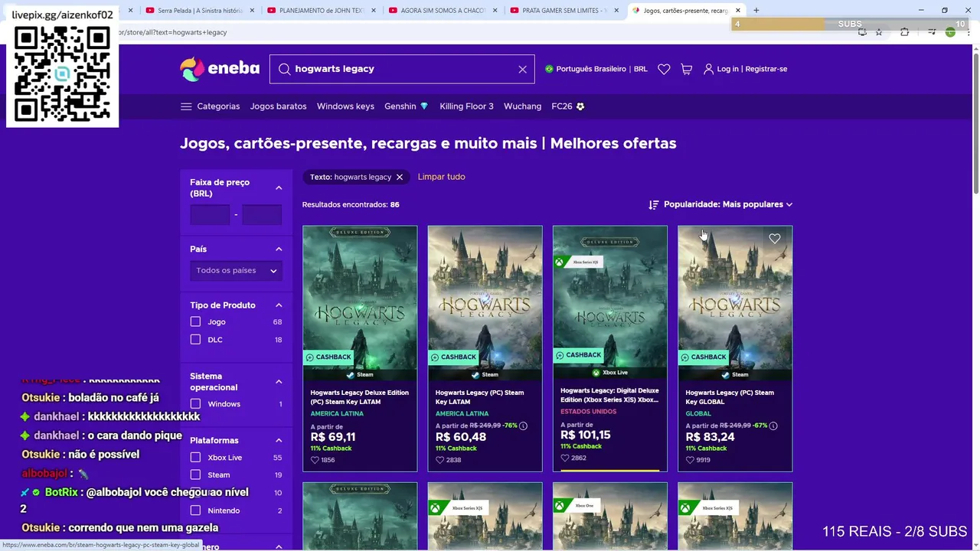Open the shopping cart
The image size is (980, 551).
click(x=687, y=69)
